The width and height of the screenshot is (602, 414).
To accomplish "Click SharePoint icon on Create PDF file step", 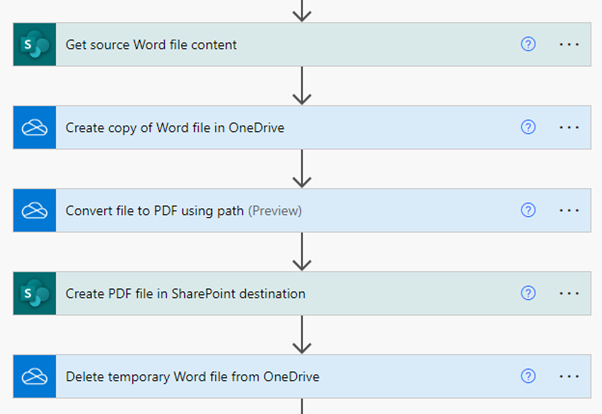I will pyautogui.click(x=34, y=294).
